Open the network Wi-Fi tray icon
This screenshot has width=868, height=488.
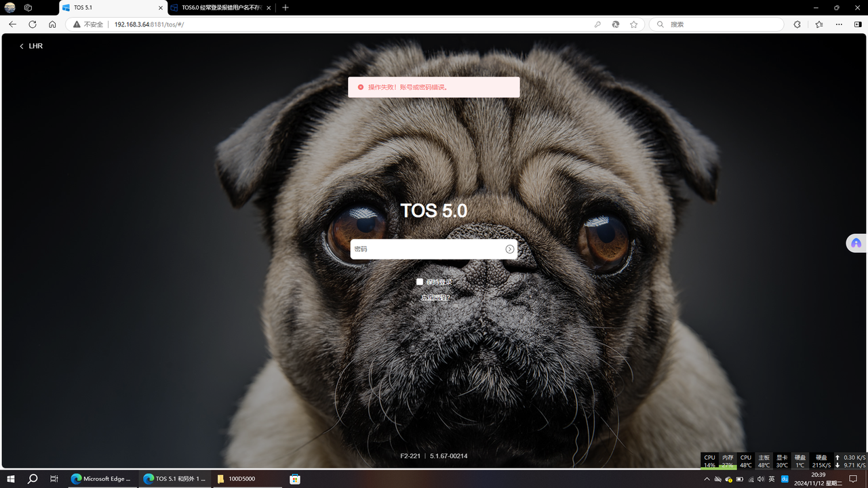751,479
